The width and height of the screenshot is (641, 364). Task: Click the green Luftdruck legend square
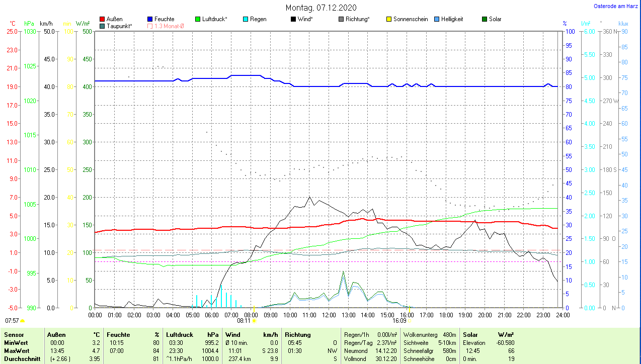point(198,19)
